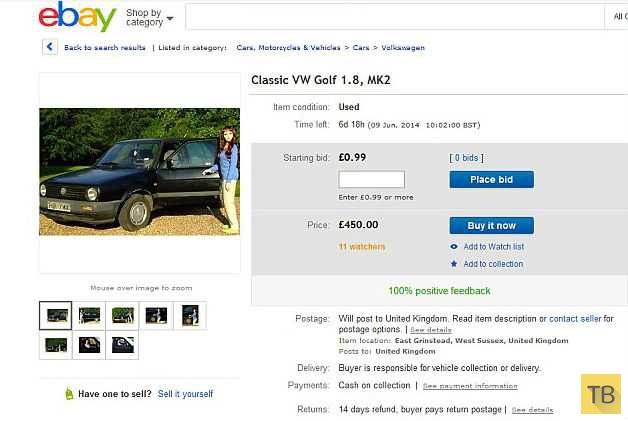The width and height of the screenshot is (628, 421).
Task: Open Cars, Motorcycles & Vehicles breadcrumb
Action: [x=288, y=48]
